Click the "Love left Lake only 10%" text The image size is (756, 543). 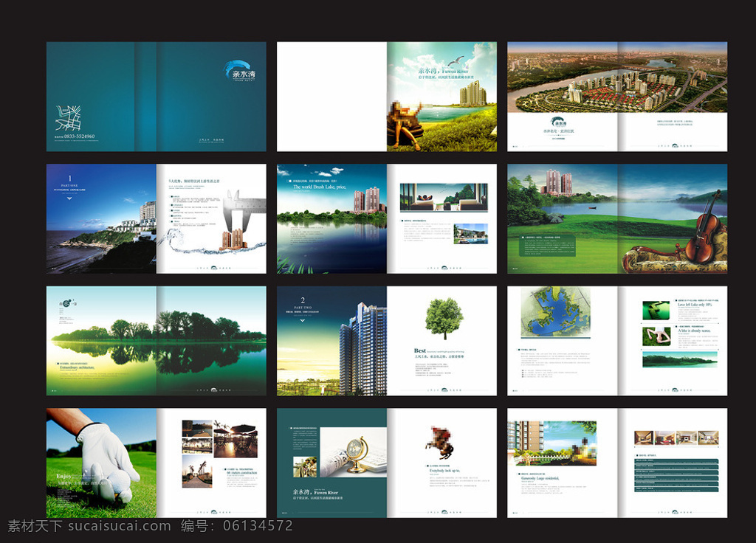[x=695, y=305]
